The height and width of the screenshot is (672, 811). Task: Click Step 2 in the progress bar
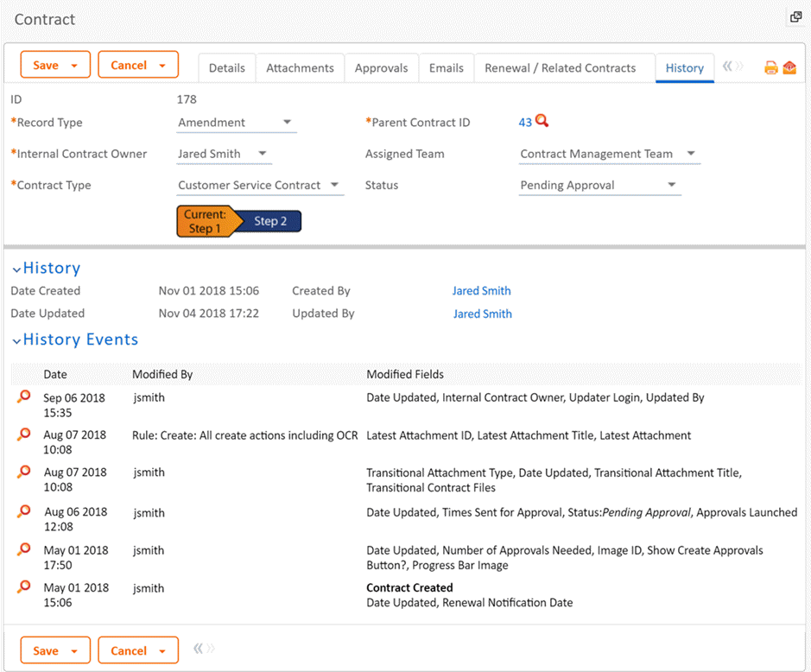point(270,222)
